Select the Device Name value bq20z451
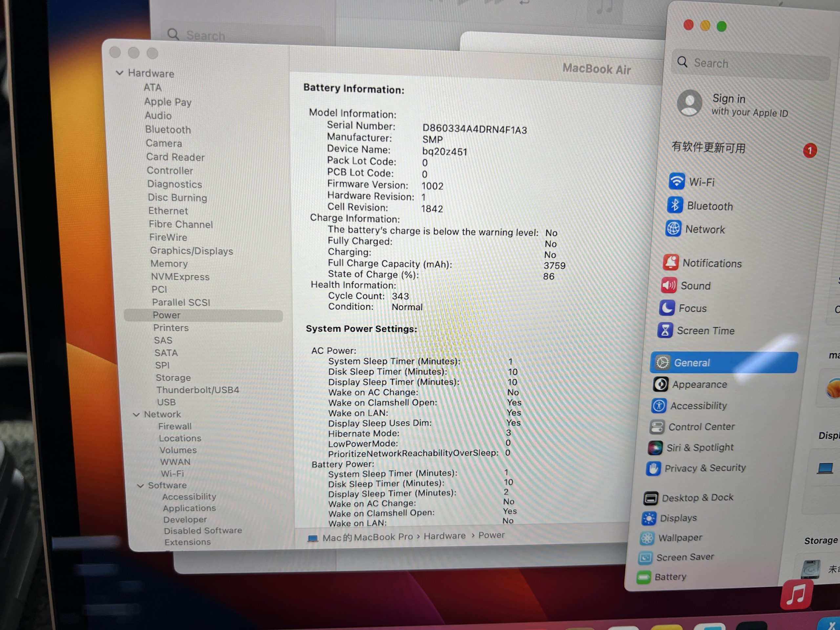 445,152
